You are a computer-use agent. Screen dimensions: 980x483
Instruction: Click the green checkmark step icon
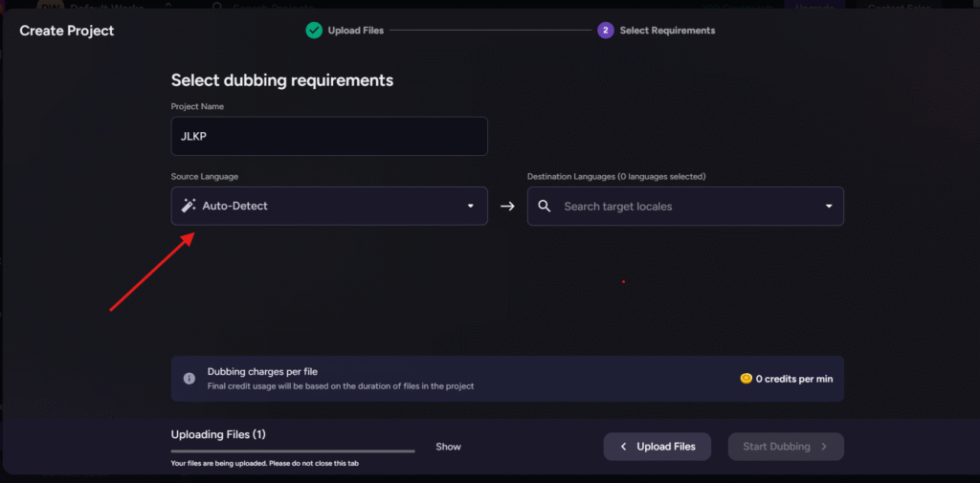314,30
